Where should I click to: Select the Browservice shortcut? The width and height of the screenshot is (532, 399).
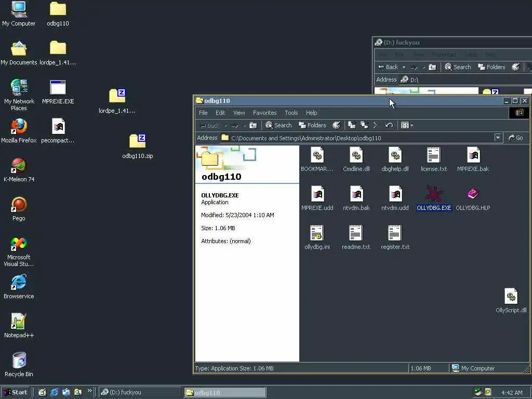click(x=19, y=287)
